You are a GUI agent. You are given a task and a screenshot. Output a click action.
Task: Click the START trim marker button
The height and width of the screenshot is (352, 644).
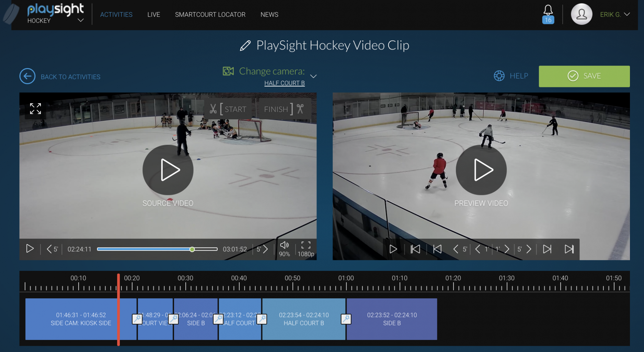click(228, 109)
